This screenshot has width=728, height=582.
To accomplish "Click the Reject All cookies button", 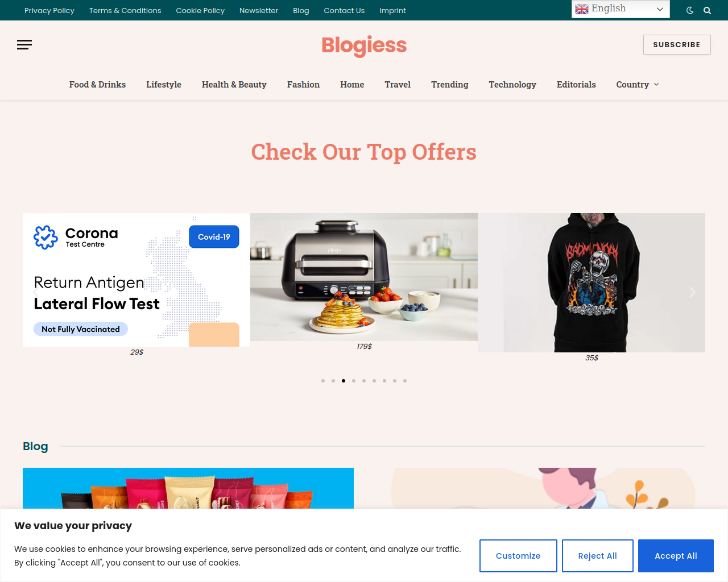I will 598,556.
